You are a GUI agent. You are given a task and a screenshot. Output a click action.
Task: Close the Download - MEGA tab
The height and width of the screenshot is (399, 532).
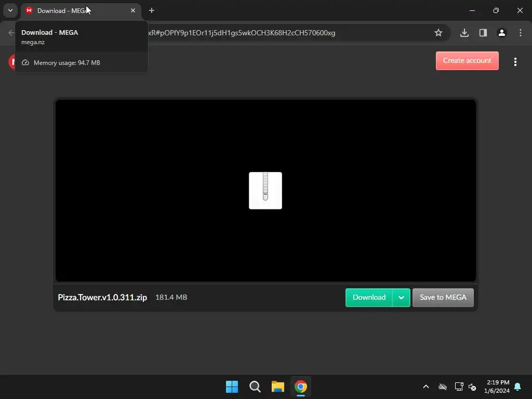coord(133,10)
